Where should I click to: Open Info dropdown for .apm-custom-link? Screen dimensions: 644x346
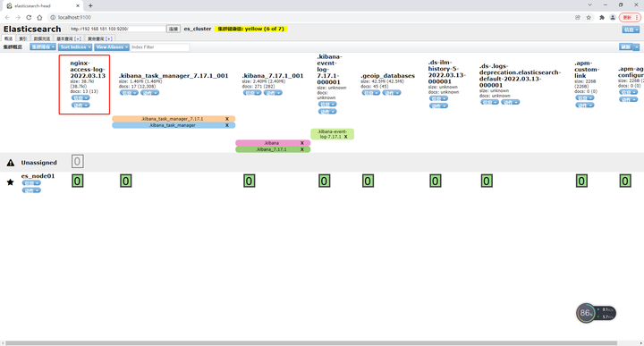pos(584,98)
